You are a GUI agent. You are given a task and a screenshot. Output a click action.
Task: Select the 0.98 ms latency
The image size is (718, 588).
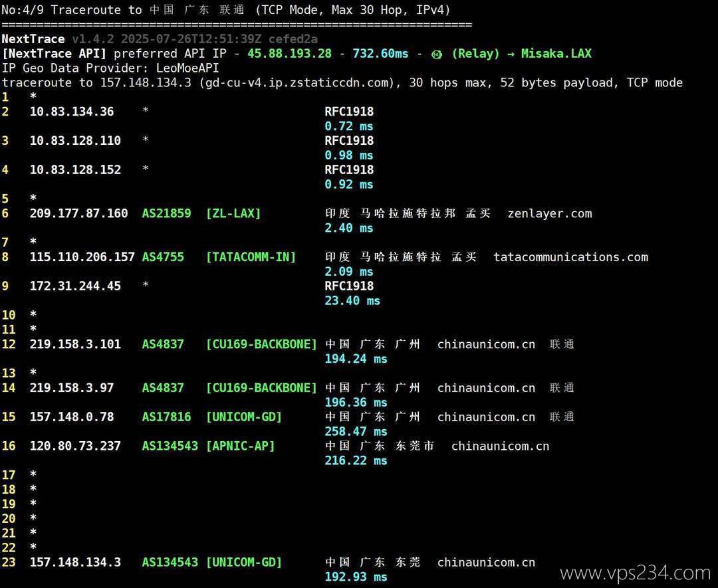pos(349,155)
